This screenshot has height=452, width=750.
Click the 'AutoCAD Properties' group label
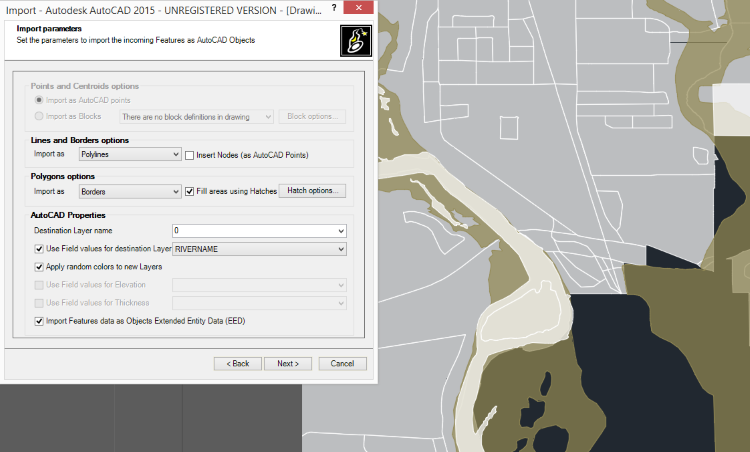click(x=68, y=215)
